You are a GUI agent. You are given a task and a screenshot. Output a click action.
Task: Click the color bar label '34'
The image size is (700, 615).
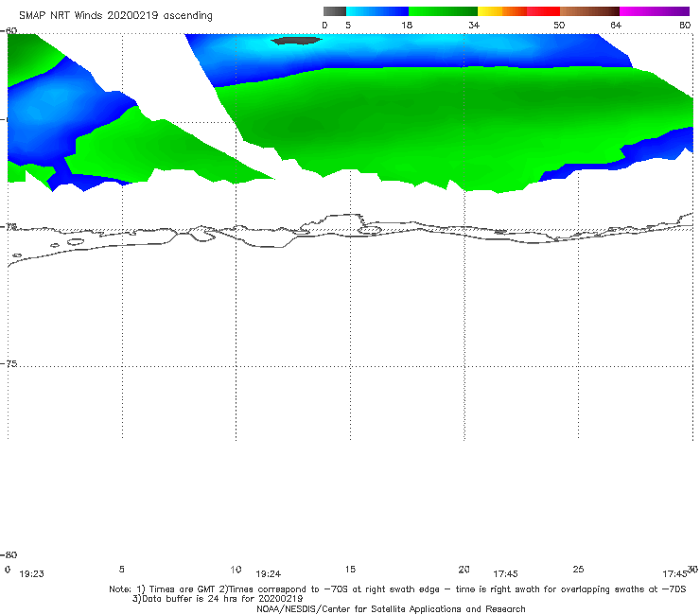click(x=474, y=26)
